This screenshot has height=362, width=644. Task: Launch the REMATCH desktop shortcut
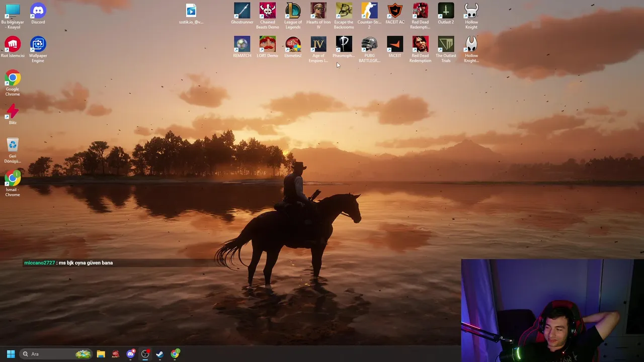coord(242,47)
